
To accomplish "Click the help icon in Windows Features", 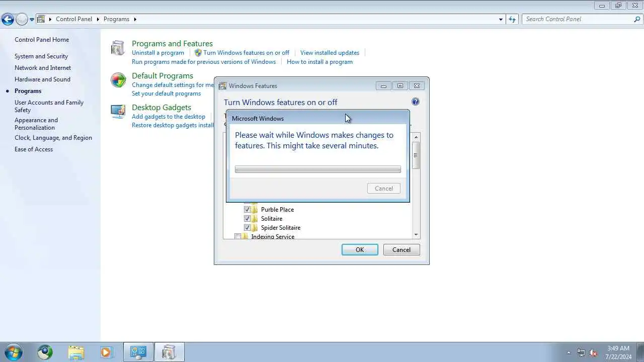I will click(415, 102).
